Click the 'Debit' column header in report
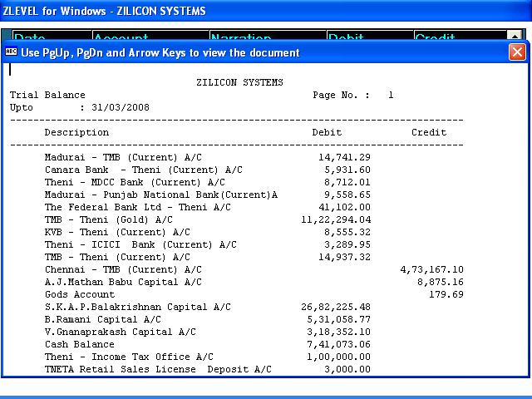 327,132
